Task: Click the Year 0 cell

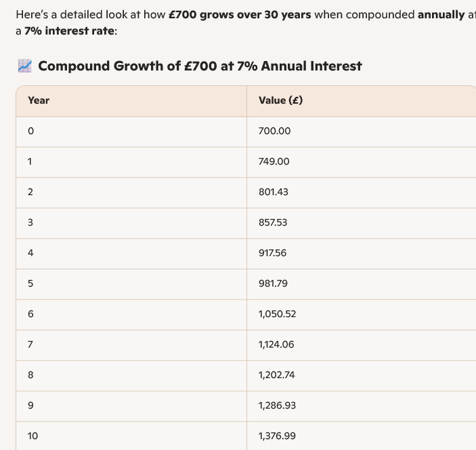Action: [30, 131]
